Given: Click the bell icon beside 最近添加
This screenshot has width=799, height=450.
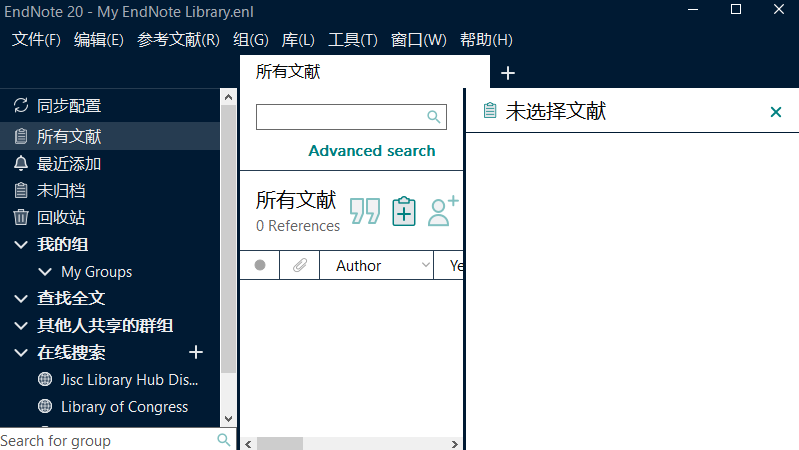Looking at the screenshot, I should [x=21, y=163].
